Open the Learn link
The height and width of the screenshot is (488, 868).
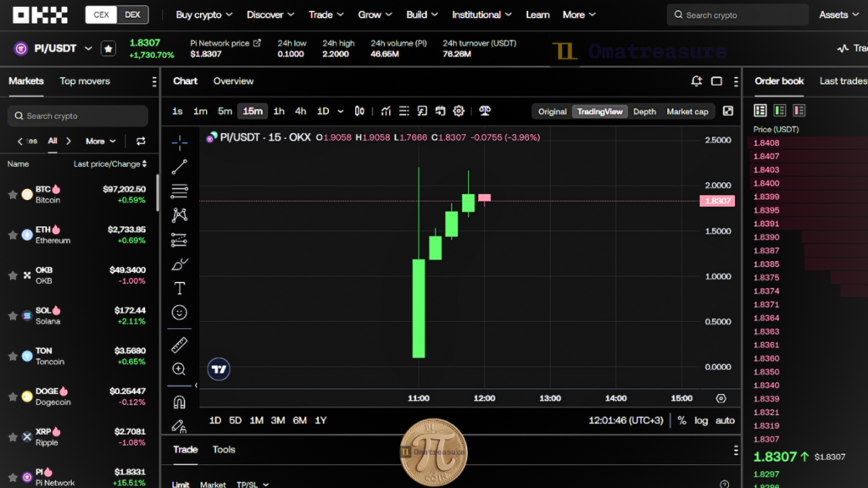(x=537, y=15)
